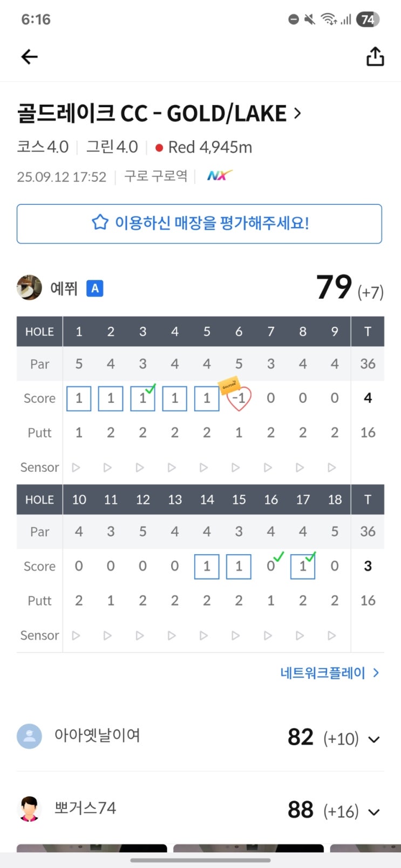Screen dimensions: 401x868
Task: Tap the share icon at top right
Action: pos(375,56)
